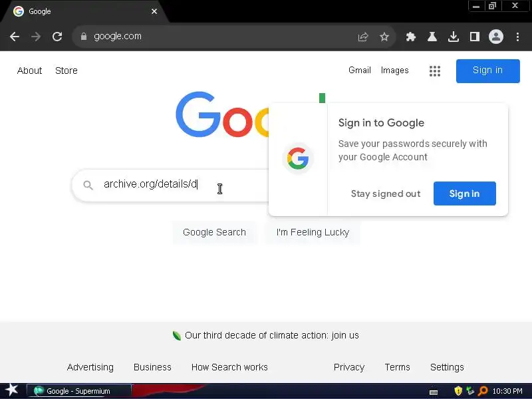Open the Downloads icon in the toolbar
This screenshot has height=399, width=532.
point(454,37)
